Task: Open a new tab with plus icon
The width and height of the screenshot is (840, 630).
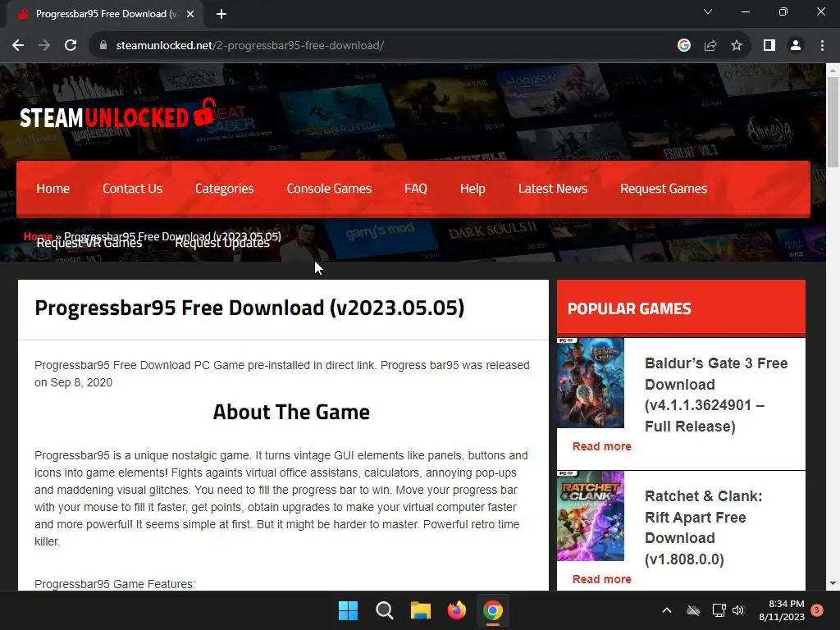Action: coord(221,14)
